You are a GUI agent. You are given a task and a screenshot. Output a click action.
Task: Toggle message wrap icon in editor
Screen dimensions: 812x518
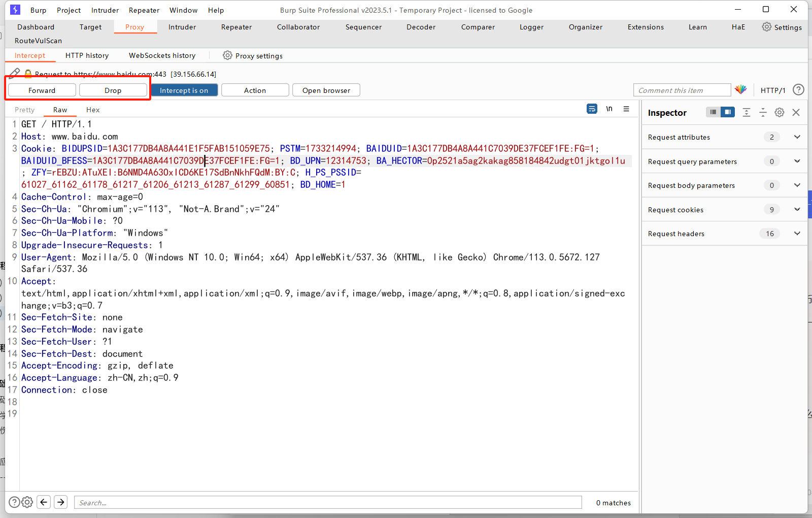[592, 109]
